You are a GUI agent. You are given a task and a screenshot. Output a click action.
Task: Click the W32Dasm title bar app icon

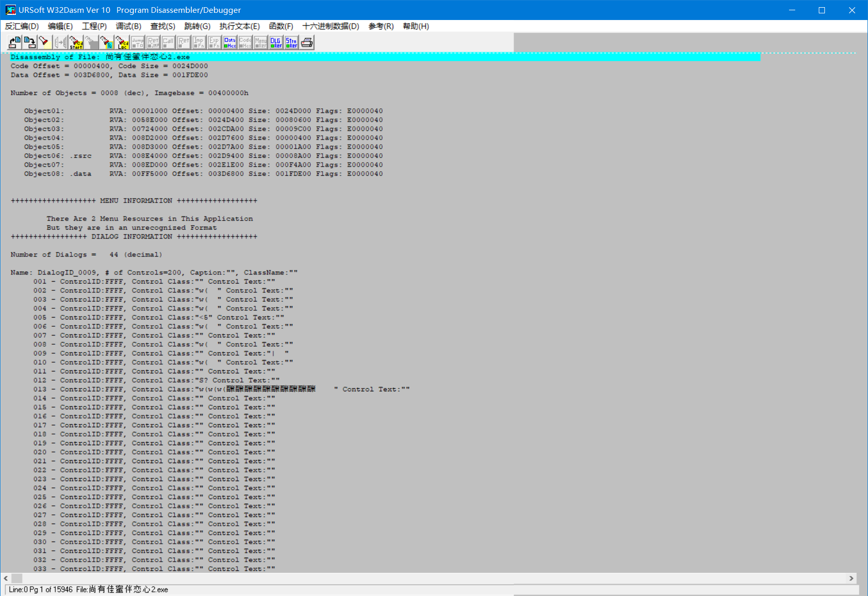10,10
